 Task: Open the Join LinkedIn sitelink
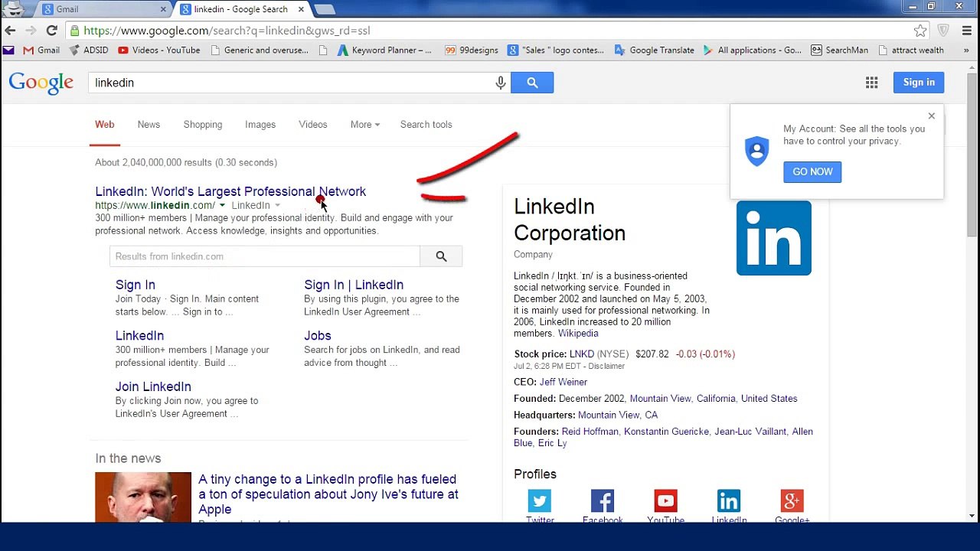(153, 387)
